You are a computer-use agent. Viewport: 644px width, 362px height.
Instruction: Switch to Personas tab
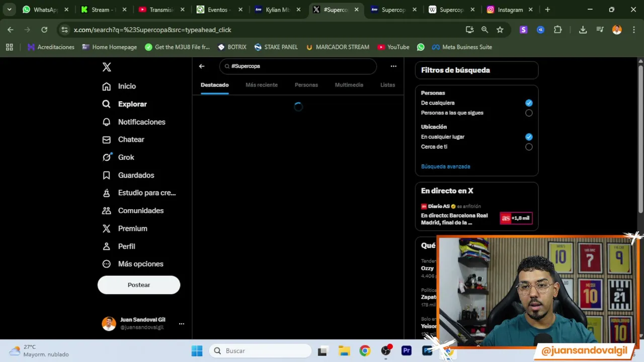[x=306, y=85]
